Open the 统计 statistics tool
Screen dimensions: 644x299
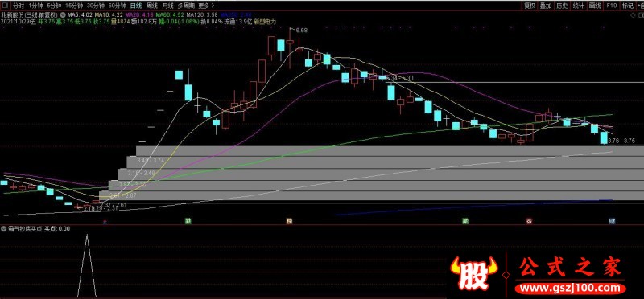pyautogui.click(x=578, y=6)
